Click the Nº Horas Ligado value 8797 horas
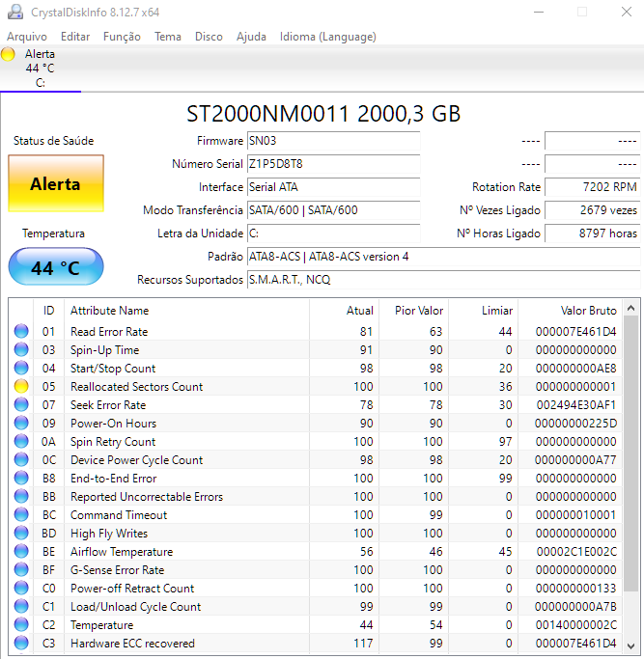Image resolution: width=644 pixels, height=659 pixels. pyautogui.click(x=593, y=233)
